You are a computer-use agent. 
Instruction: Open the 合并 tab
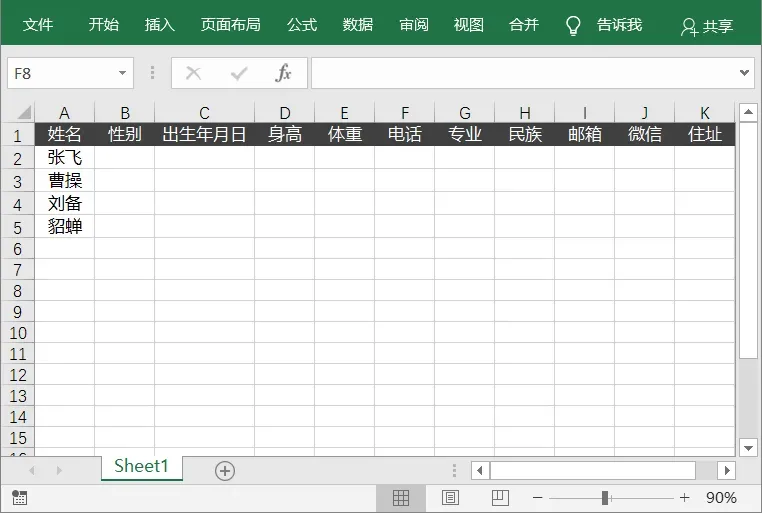(524, 25)
